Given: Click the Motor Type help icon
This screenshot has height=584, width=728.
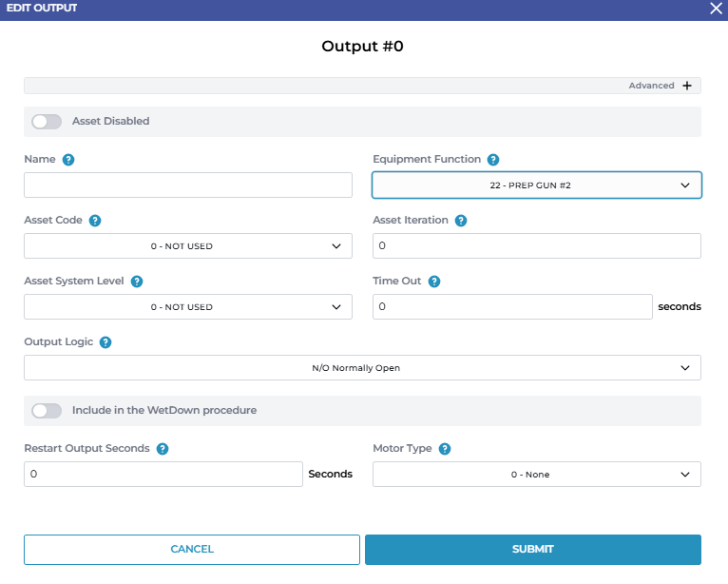Looking at the screenshot, I should 445,449.
